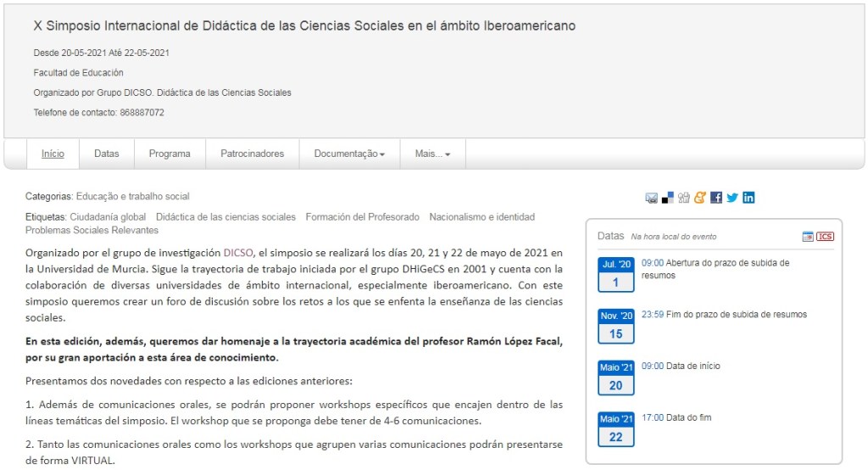Go to the Patrocinadores tab

(252, 154)
